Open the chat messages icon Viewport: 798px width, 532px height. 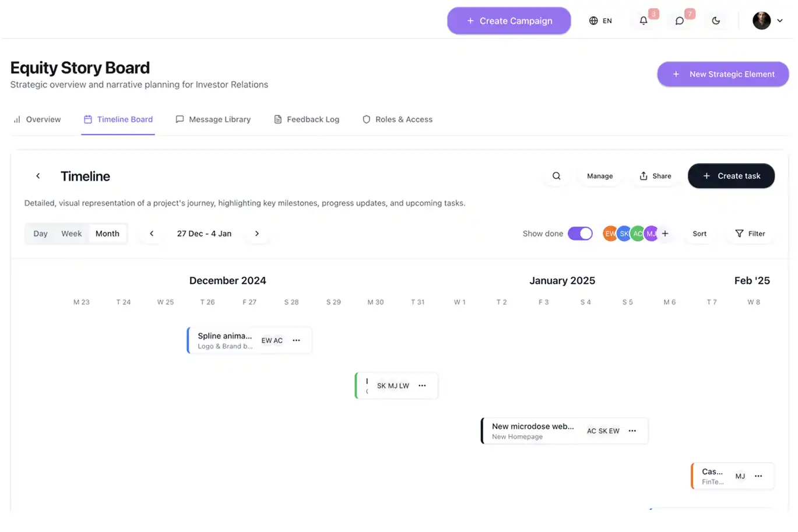coord(680,21)
